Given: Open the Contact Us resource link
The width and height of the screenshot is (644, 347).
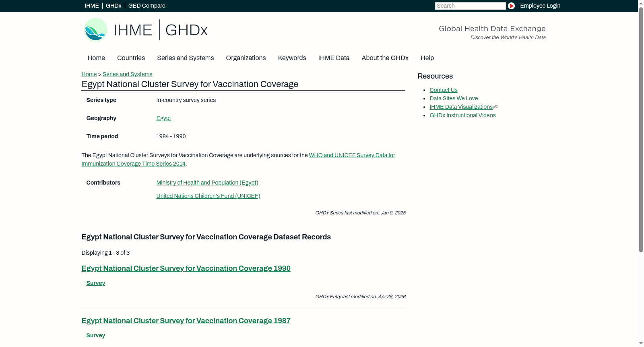Looking at the screenshot, I should pyautogui.click(x=444, y=90).
